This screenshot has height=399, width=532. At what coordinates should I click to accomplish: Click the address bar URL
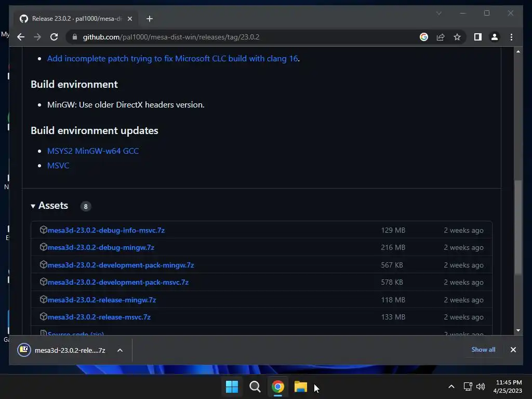pyautogui.click(x=171, y=37)
